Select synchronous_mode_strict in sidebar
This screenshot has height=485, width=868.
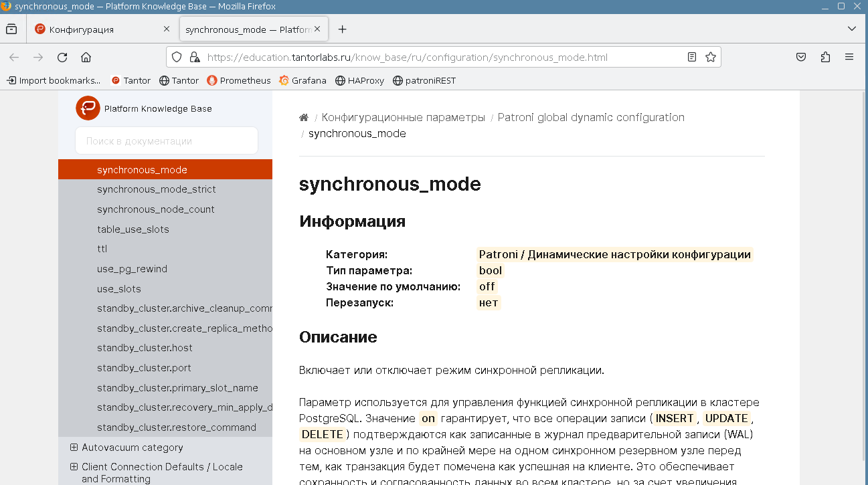(156, 189)
